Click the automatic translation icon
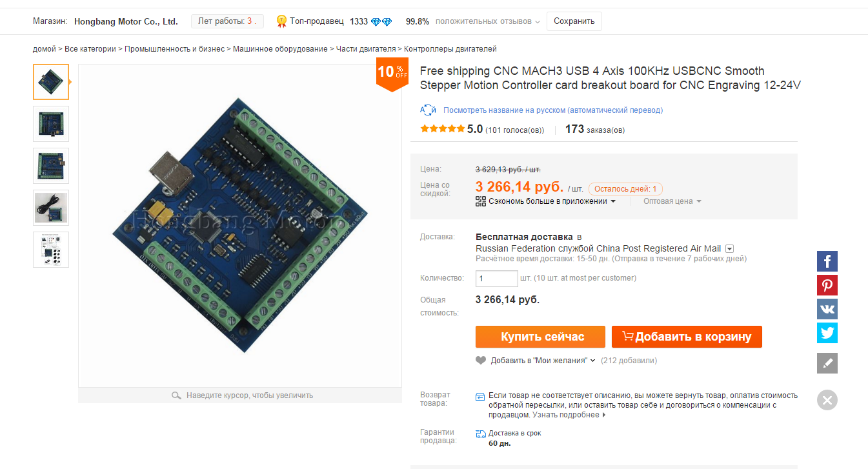The width and height of the screenshot is (868, 469). click(428, 110)
